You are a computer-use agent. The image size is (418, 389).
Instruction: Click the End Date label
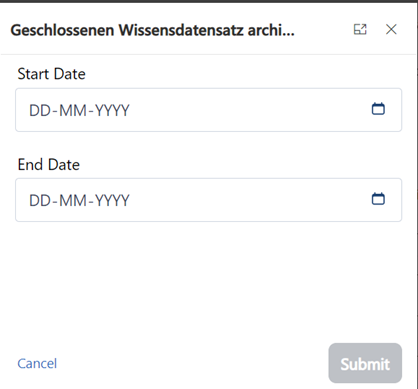pyautogui.click(x=49, y=164)
